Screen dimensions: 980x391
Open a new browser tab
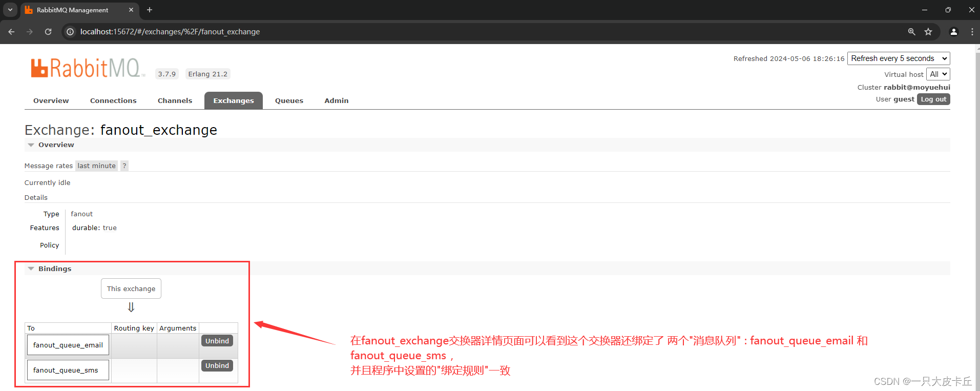coord(150,10)
